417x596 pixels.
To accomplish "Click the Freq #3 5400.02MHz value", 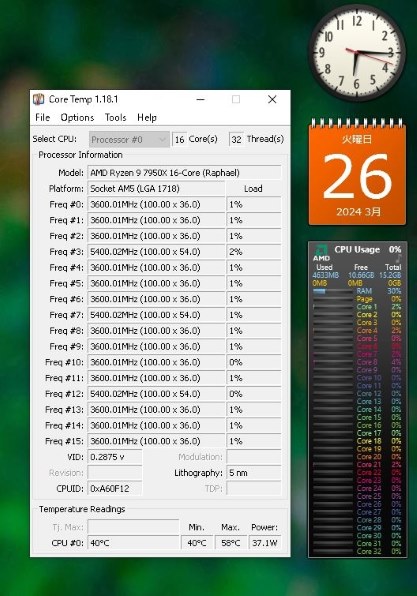I will (156, 252).
